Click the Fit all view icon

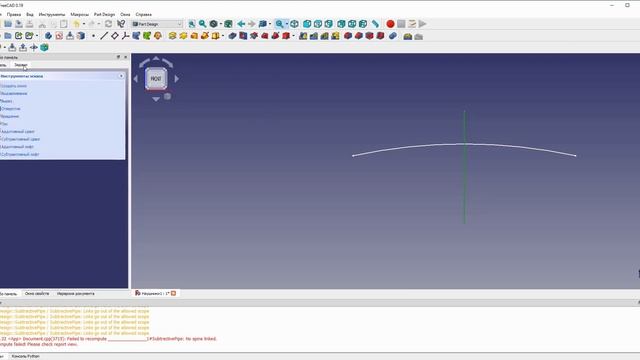pyautogui.click(x=191, y=24)
